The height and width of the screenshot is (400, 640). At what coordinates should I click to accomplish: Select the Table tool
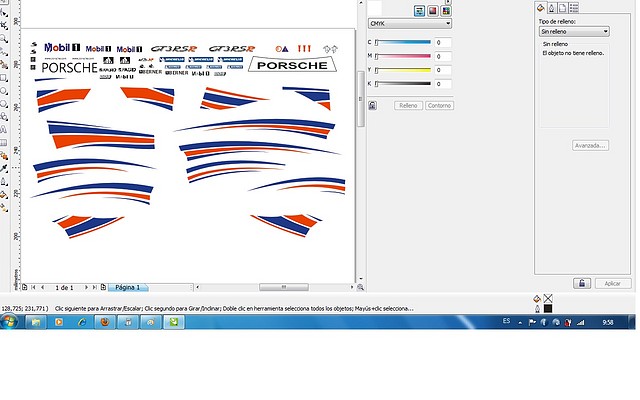click(4, 143)
